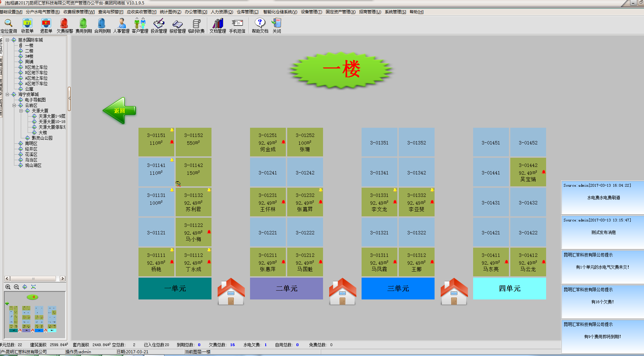The width and height of the screenshot is (644, 356).
Task: Select room 3-01252 张珊
Action: pyautogui.click(x=305, y=142)
